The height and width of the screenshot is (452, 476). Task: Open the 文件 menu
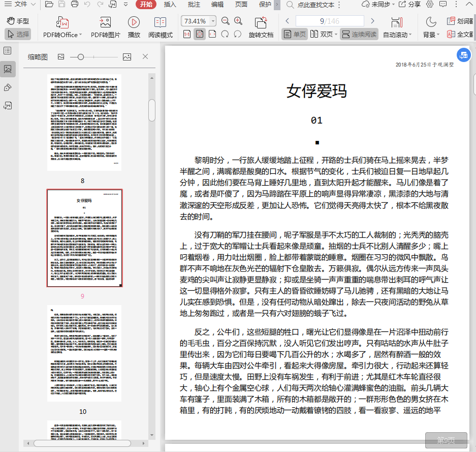pyautogui.click(x=20, y=4)
